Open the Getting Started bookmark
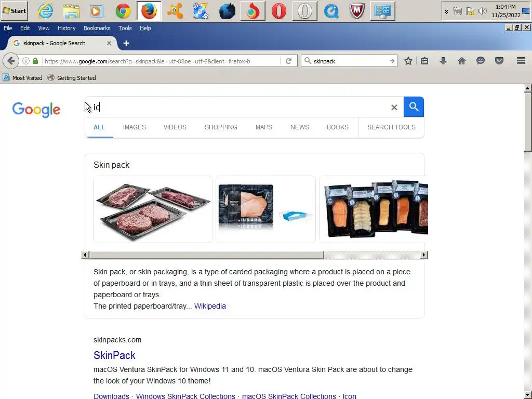The image size is (532, 399). click(72, 78)
